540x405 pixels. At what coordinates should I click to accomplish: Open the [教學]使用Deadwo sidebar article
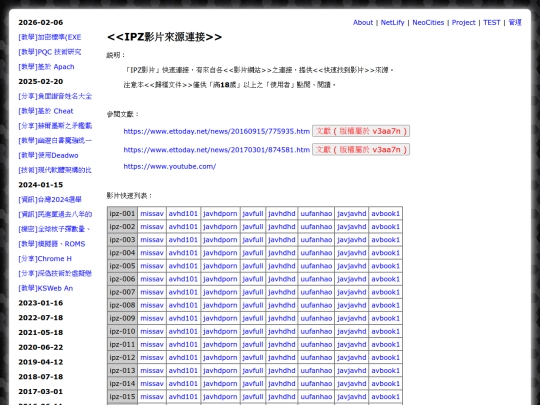(x=48, y=155)
